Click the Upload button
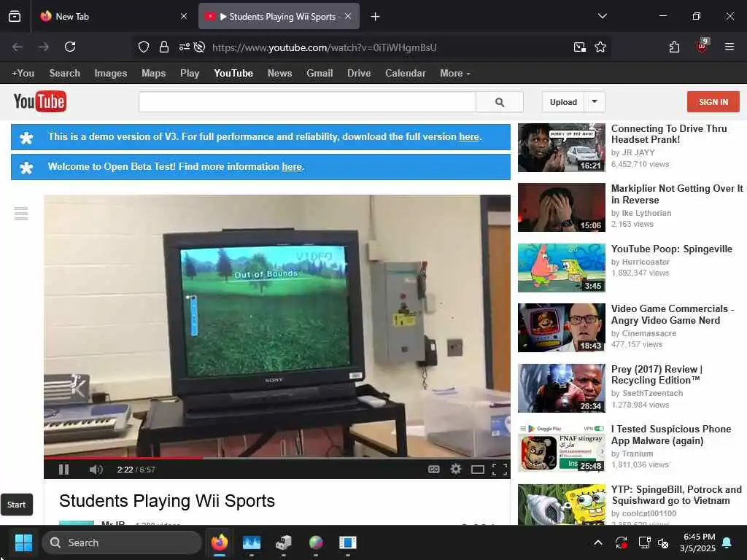Screen dimensions: 747x560 tap(563, 102)
